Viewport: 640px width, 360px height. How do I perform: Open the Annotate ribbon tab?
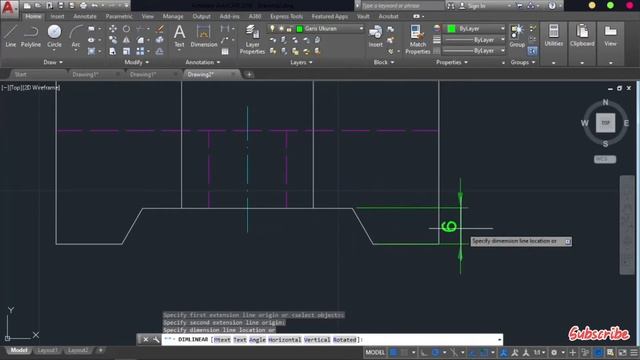pos(85,16)
